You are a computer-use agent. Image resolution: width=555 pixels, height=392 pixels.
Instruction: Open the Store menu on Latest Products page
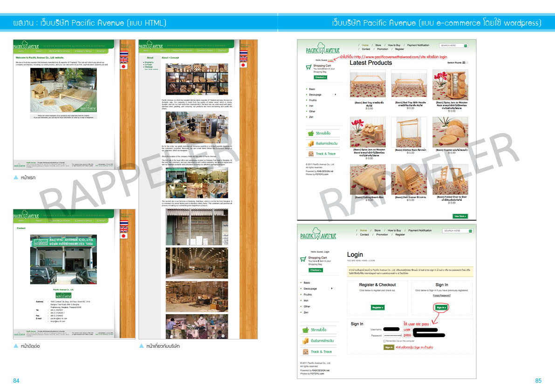tap(378, 45)
